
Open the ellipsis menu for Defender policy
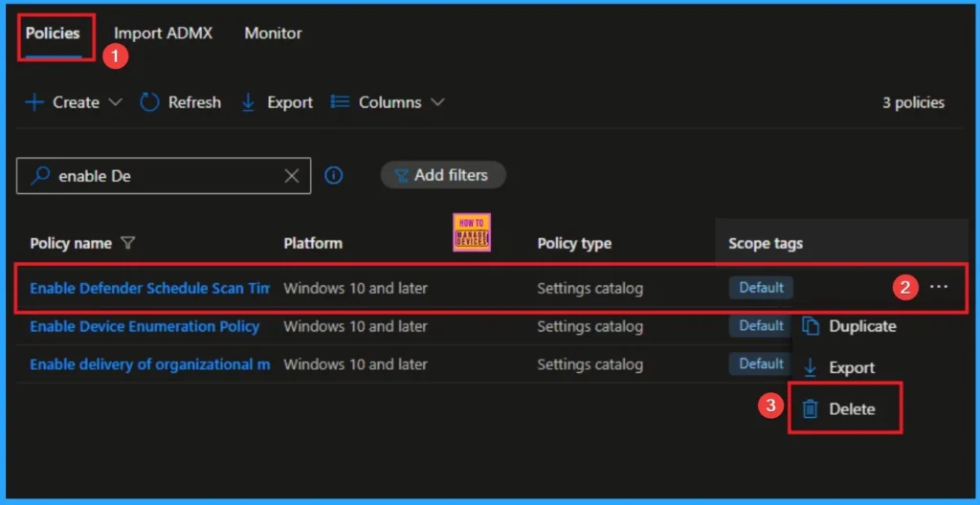(x=939, y=287)
